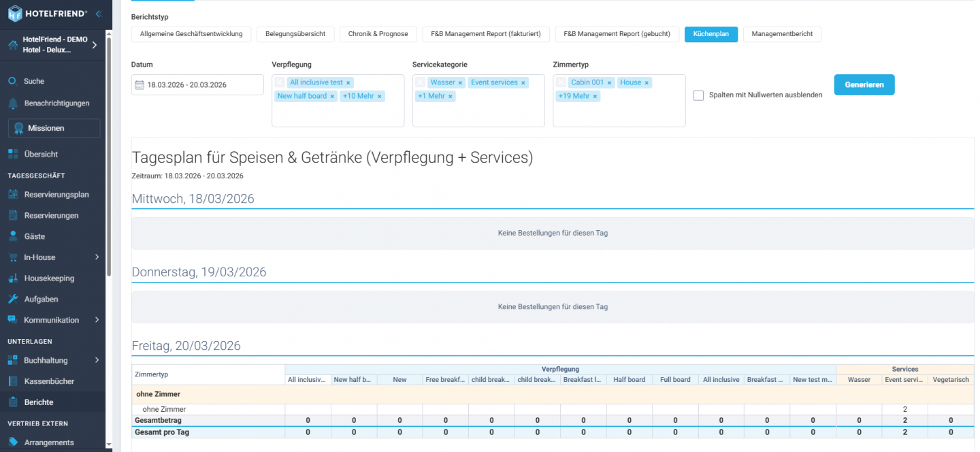Click the Kassenbücher book icon
Screen dimensions: 980x452
coord(12,381)
